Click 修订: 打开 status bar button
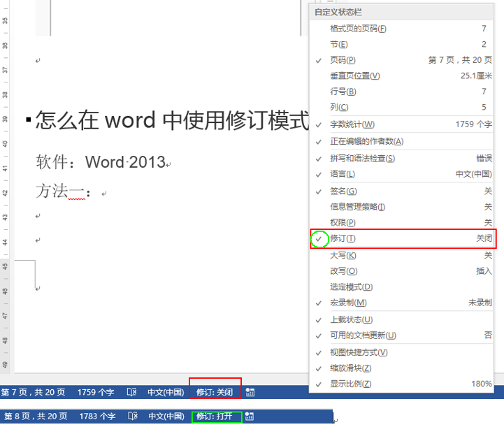The height and width of the screenshot is (427, 504). 215,417
